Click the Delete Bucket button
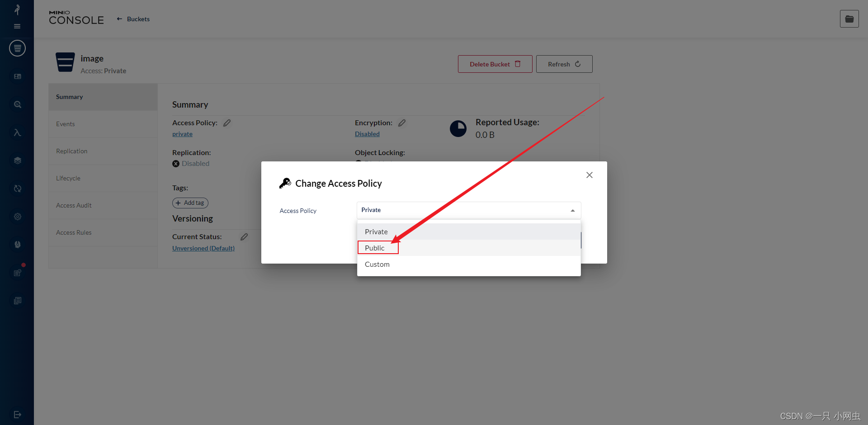 (495, 64)
